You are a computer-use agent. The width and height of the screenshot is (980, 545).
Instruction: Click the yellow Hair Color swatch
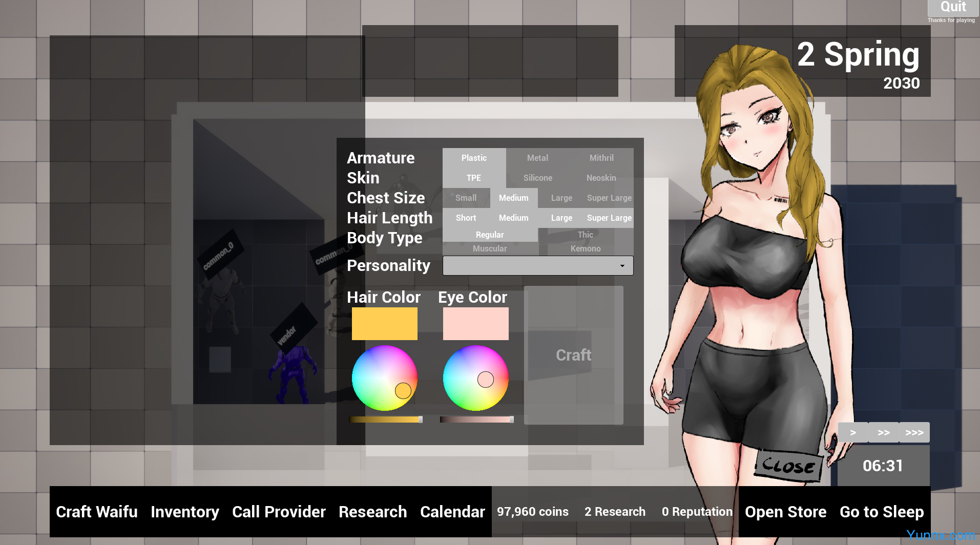[384, 324]
